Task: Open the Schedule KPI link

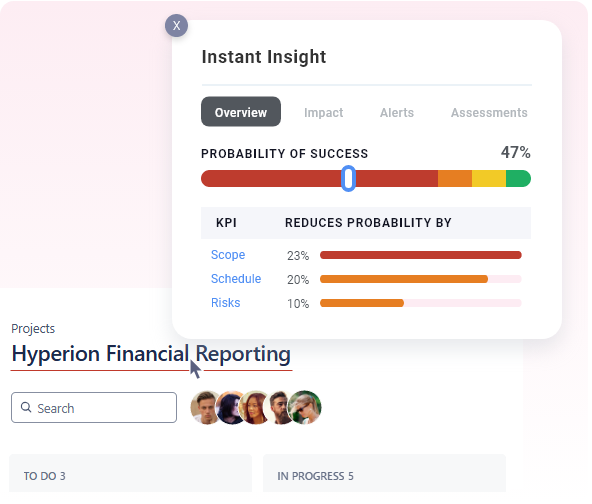Action: pyautogui.click(x=236, y=279)
